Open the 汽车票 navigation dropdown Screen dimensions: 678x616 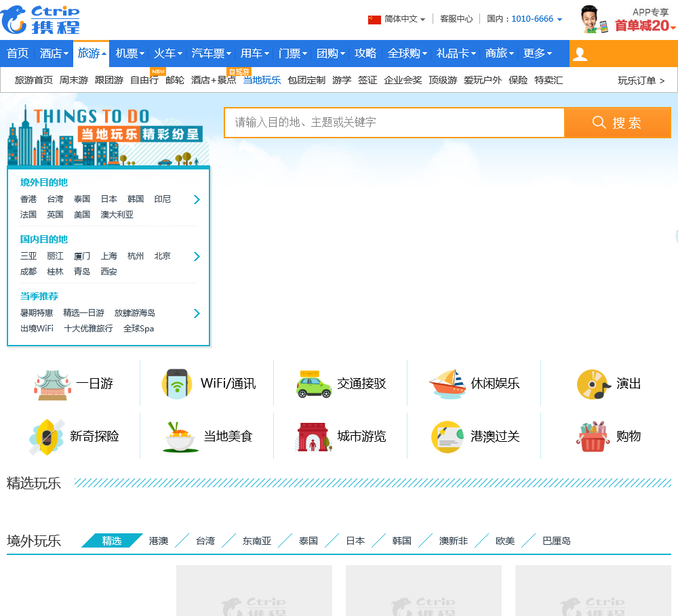[211, 54]
